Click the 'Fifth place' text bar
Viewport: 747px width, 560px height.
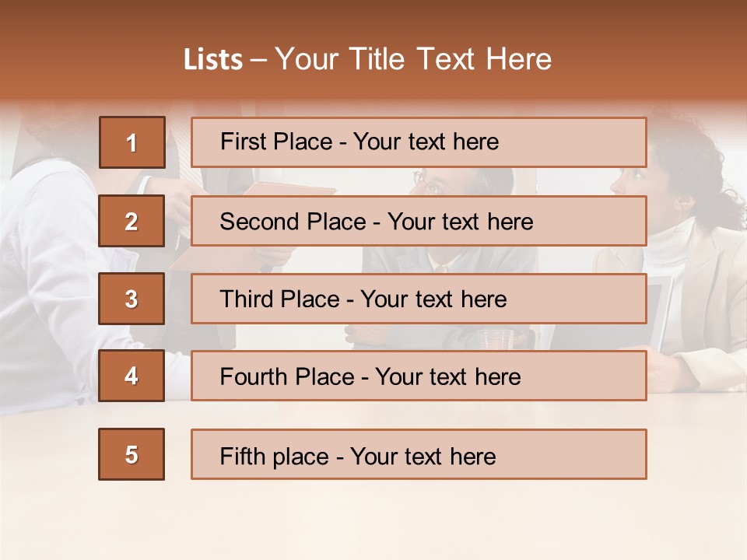pyautogui.click(x=419, y=454)
